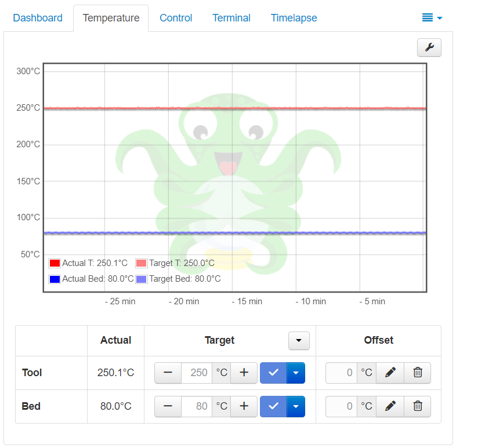Edit the Tool temperature offset with pencil icon
The image size is (496, 448).
[390, 373]
